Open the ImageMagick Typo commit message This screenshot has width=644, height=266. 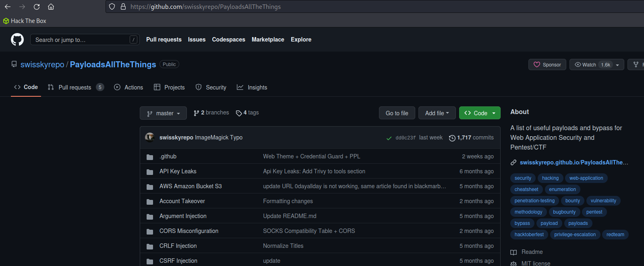coord(219,137)
